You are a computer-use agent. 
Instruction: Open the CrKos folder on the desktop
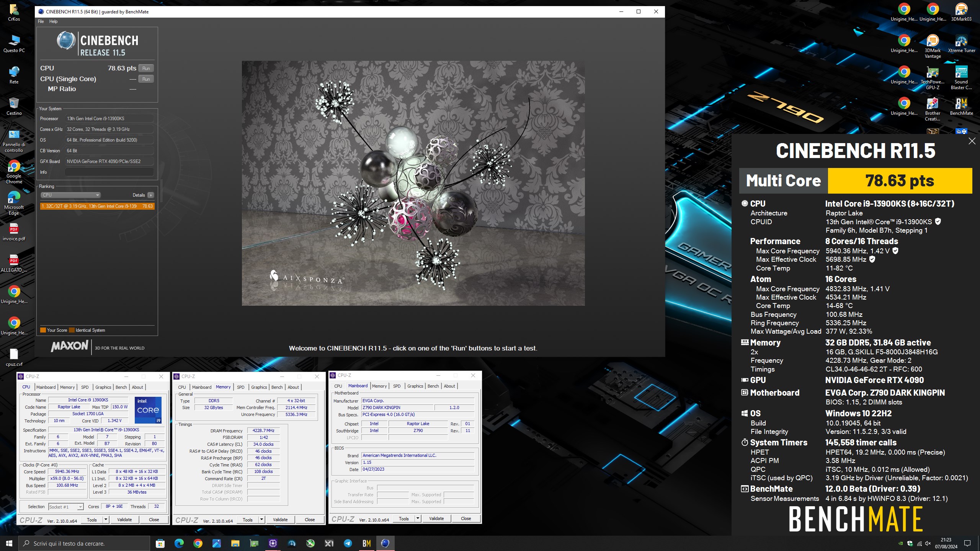pos(14,12)
